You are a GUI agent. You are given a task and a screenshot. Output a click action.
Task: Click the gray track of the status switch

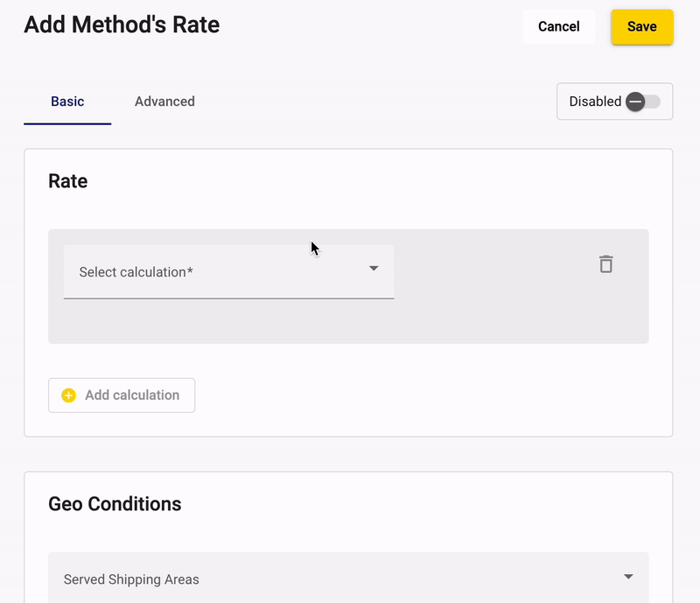coord(653,102)
